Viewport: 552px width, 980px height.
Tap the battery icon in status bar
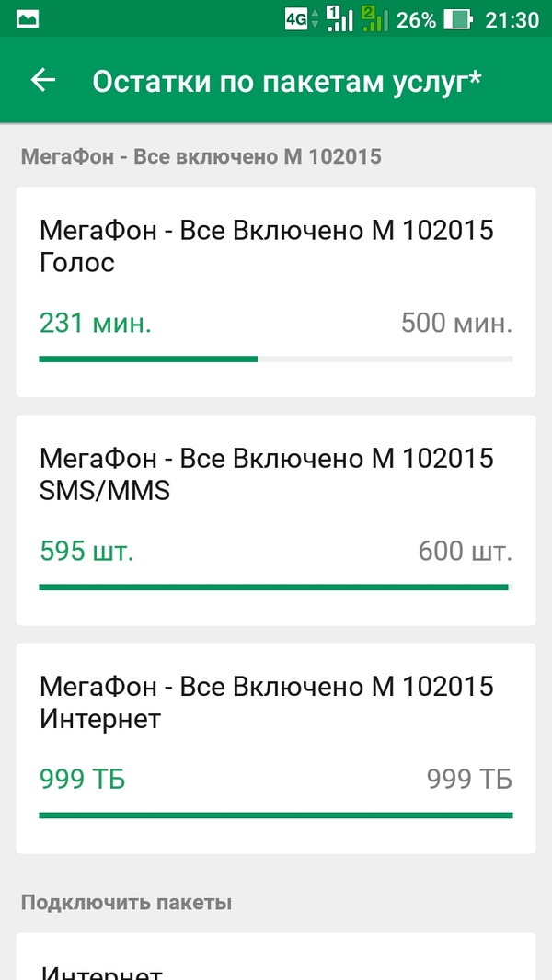pos(458,19)
